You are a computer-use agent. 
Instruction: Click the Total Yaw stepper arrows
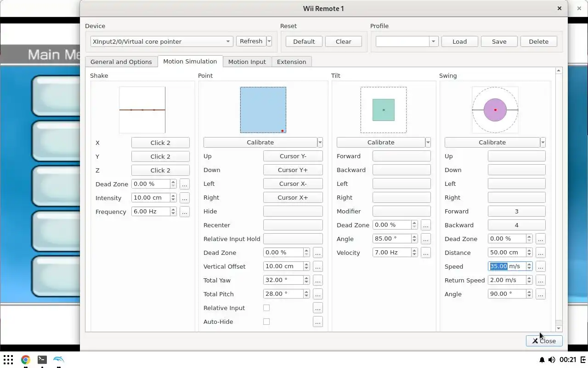pyautogui.click(x=306, y=280)
